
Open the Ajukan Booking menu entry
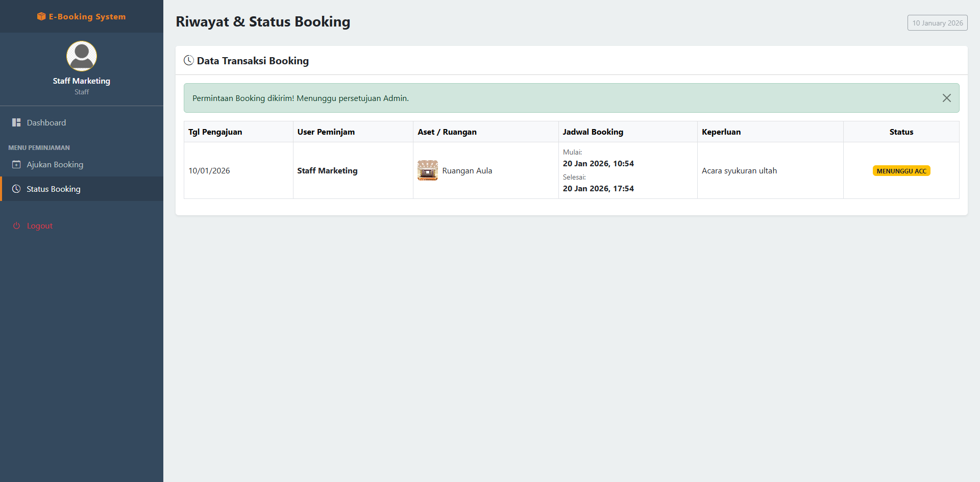[x=55, y=164]
